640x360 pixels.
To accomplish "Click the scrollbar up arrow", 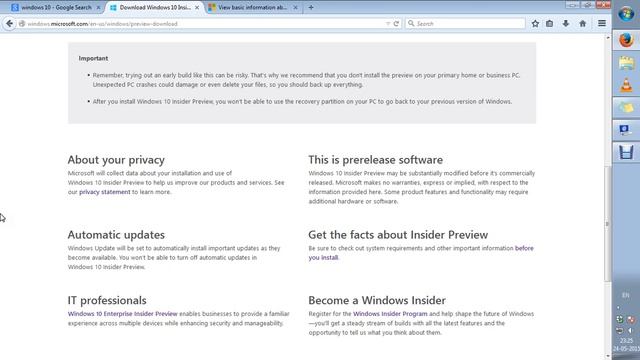I will pos(608,38).
